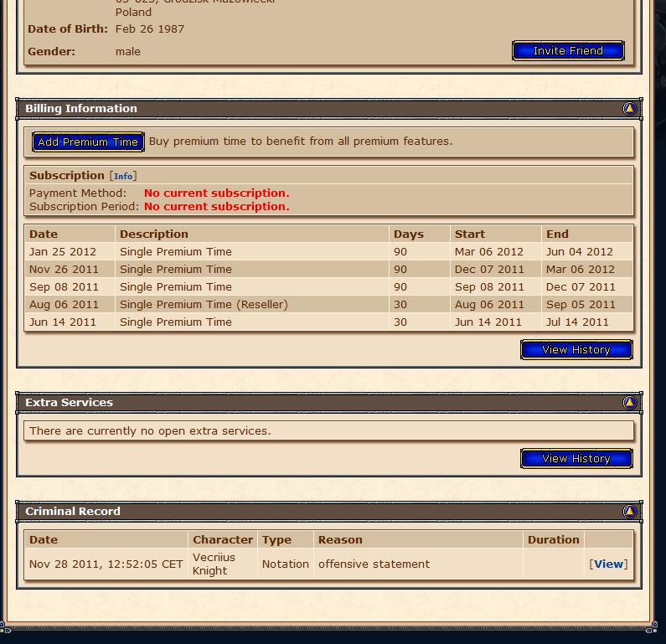Select the Sep 08 2011 date cell
666x644 pixels.
(64, 287)
